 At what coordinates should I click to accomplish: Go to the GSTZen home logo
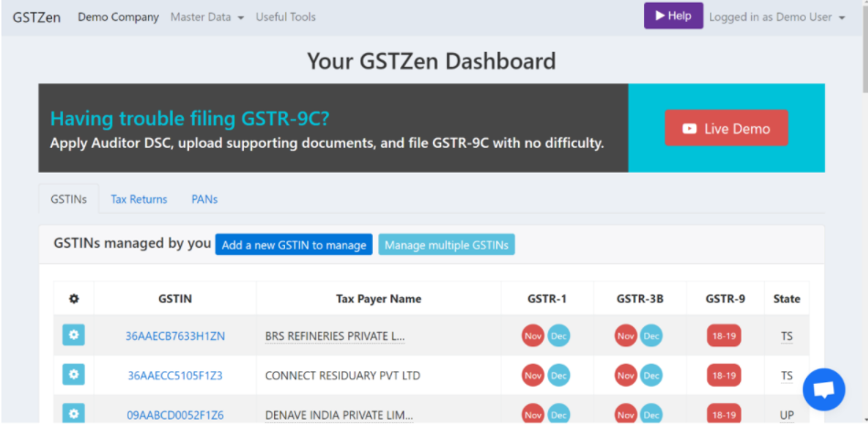pyautogui.click(x=37, y=17)
